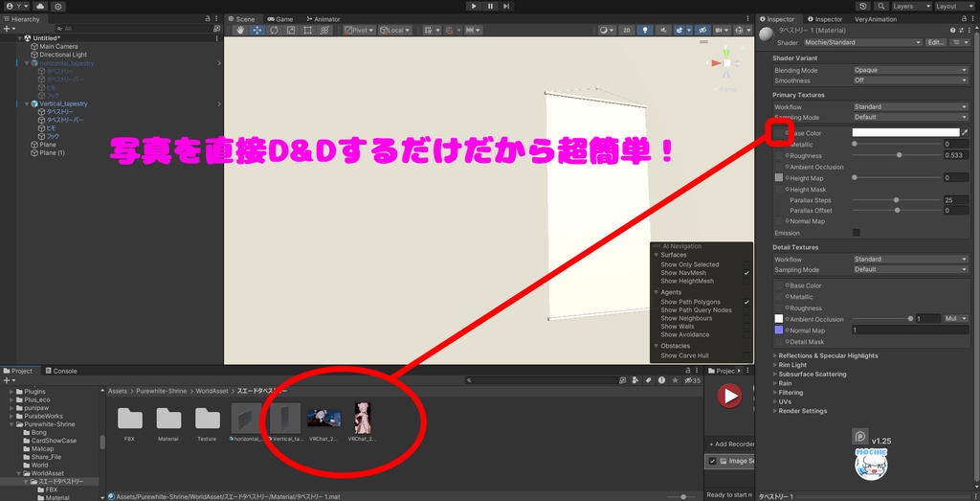
Task: Open the material help question-mark icon
Action: coord(953,30)
